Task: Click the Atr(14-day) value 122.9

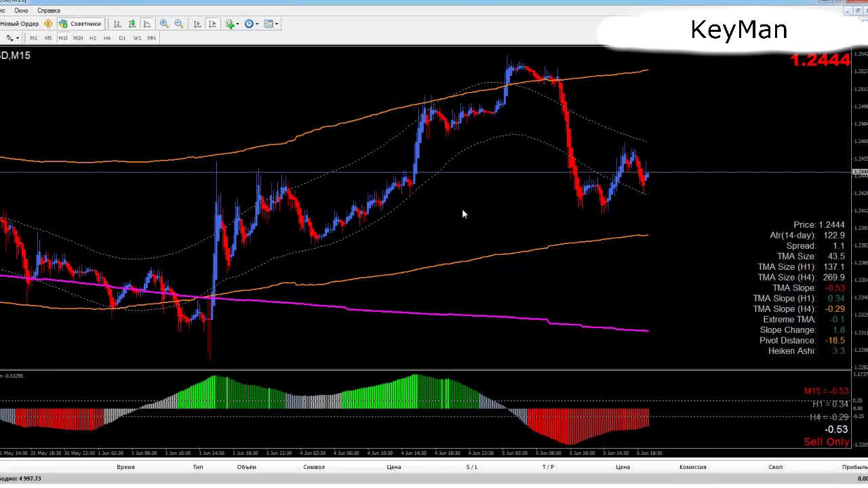Action: pyautogui.click(x=834, y=235)
